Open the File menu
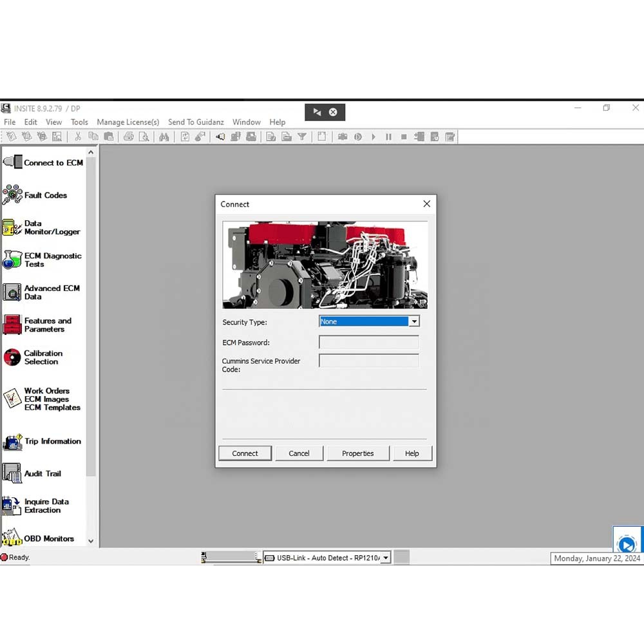Screen dimensions: 644x644 point(10,122)
